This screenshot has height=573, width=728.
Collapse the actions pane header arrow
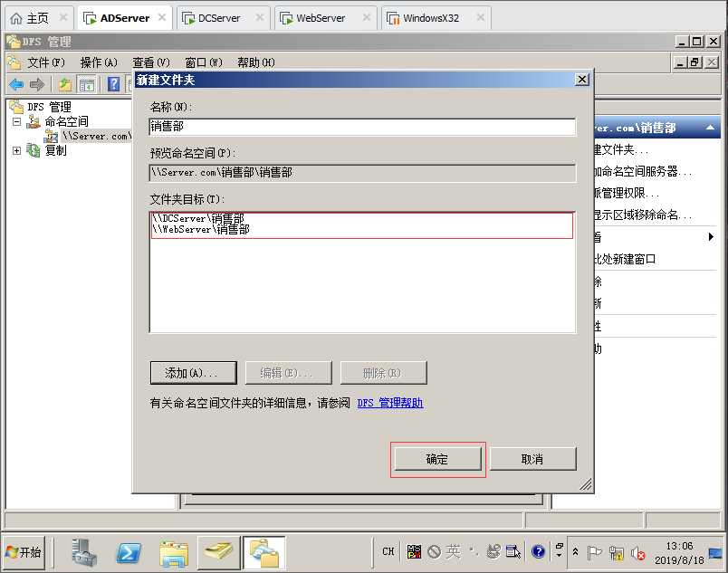click(x=711, y=128)
